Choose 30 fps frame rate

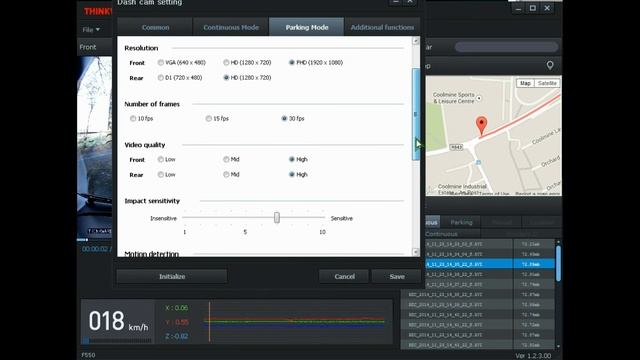pos(284,118)
